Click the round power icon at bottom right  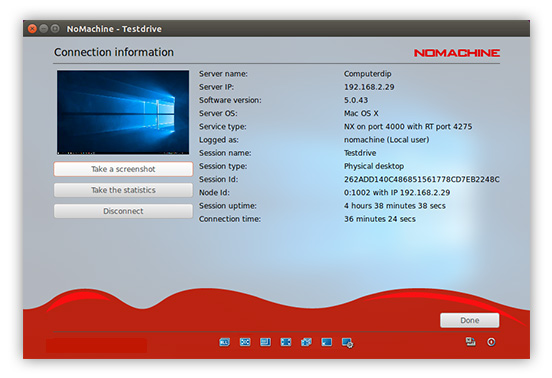coord(491,342)
